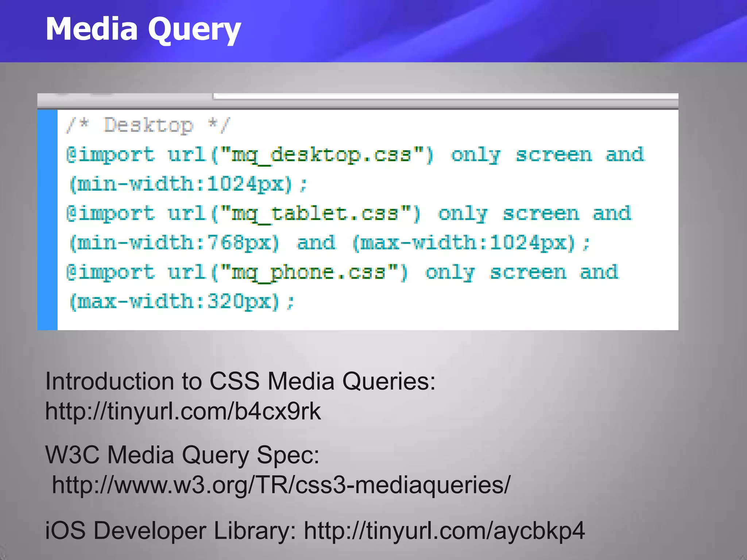Click the 'W3C Media Query Spec:' label
Image resolution: width=747 pixels, height=560 pixels.
click(x=182, y=455)
